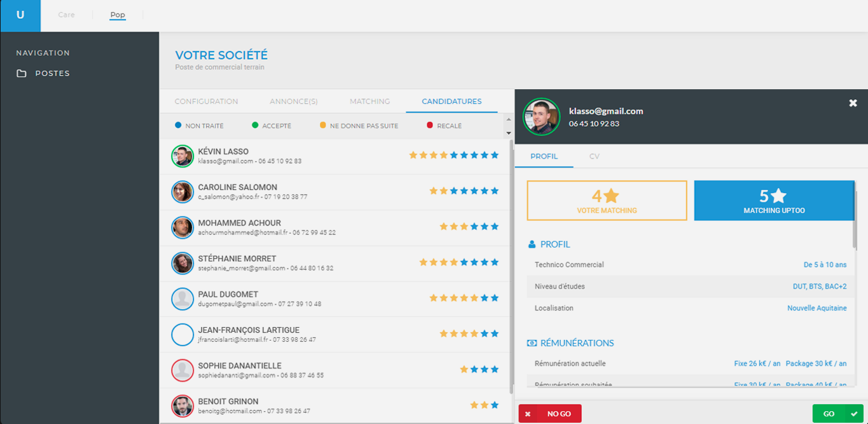Open the Postes folder icon
Screen dimensions: 868x424
point(22,74)
